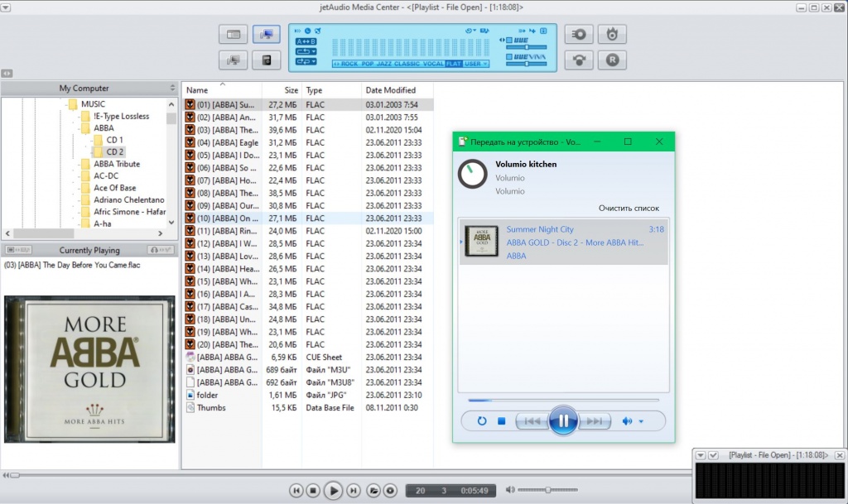This screenshot has height=504, width=848.
Task: Adjust the BBE VIVA level slider
Action: tap(526, 64)
